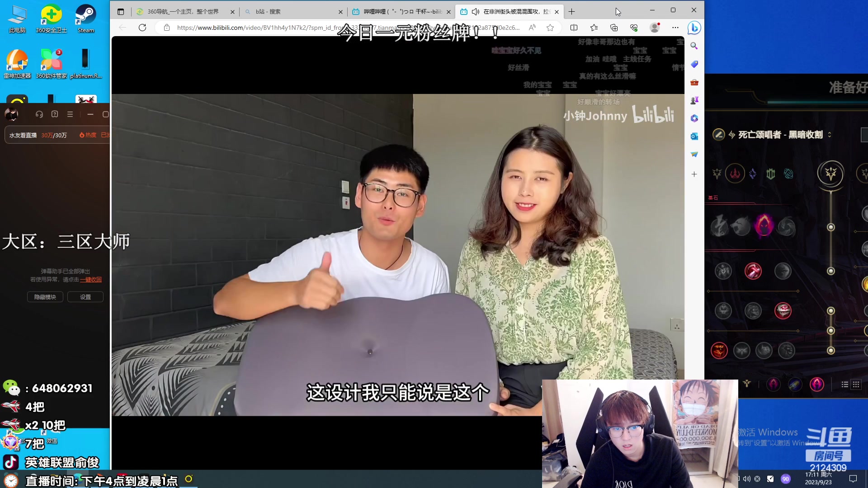Select the Inspiration rune path icon
Image resolution: width=868 pixels, height=488 pixels.
point(789,174)
